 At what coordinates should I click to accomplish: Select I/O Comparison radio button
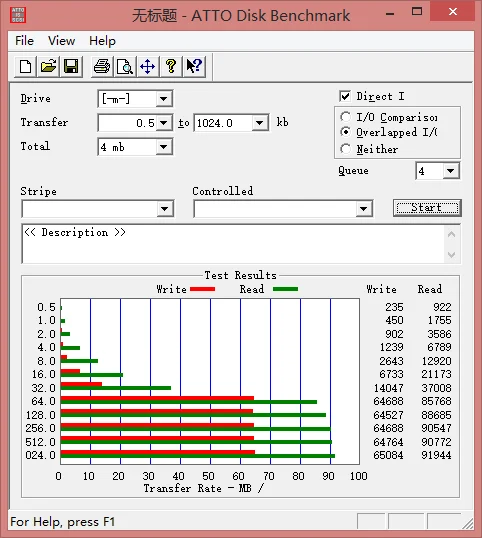[x=345, y=117]
